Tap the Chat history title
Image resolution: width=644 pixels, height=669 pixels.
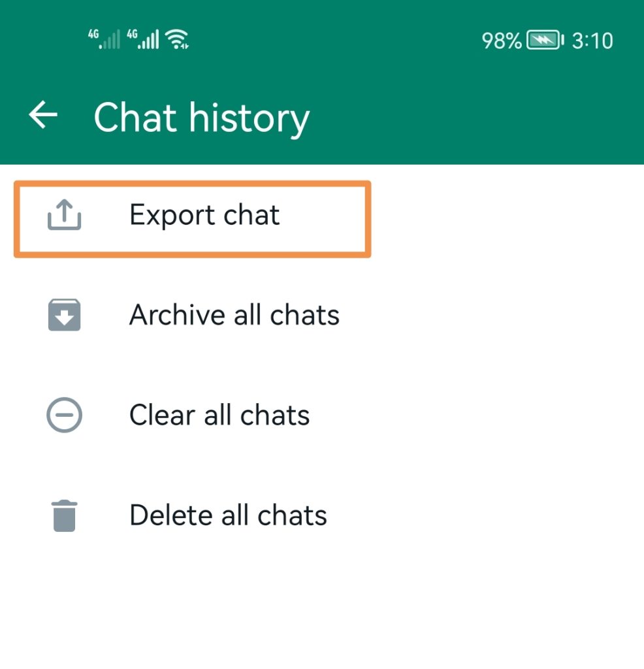[x=201, y=118]
